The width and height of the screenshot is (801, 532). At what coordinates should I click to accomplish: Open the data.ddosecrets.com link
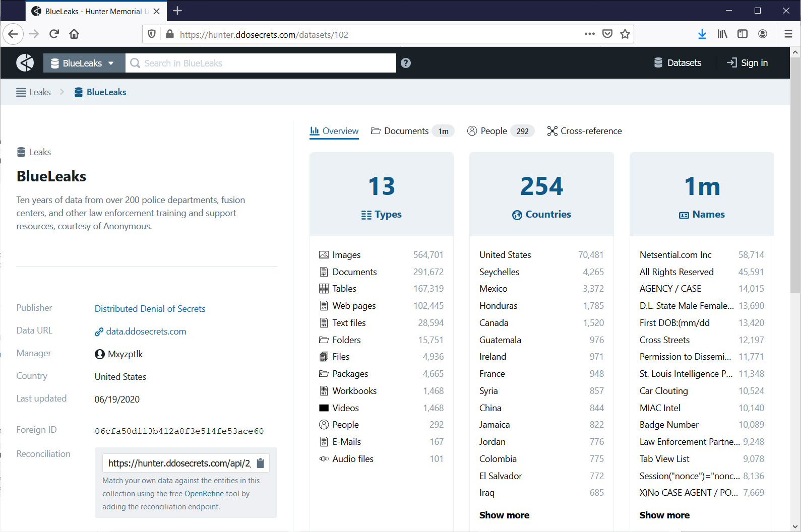point(146,331)
